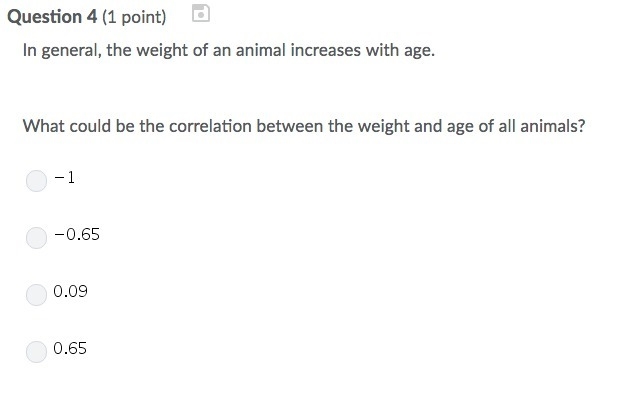This screenshot has height=396, width=627.
Task: Click the save-status icon beside Question 4
Action: pos(201,13)
